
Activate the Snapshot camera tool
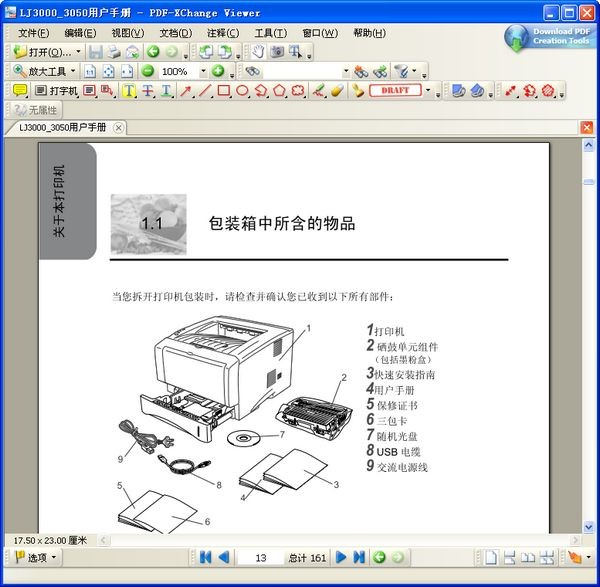pyautogui.click(x=277, y=51)
